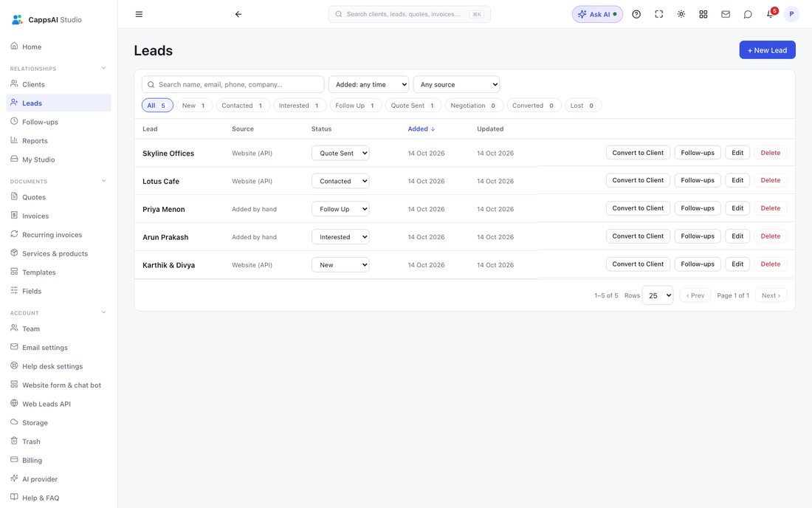The width and height of the screenshot is (812, 508).
Task: Open the help question-mark icon
Action: coord(636,15)
